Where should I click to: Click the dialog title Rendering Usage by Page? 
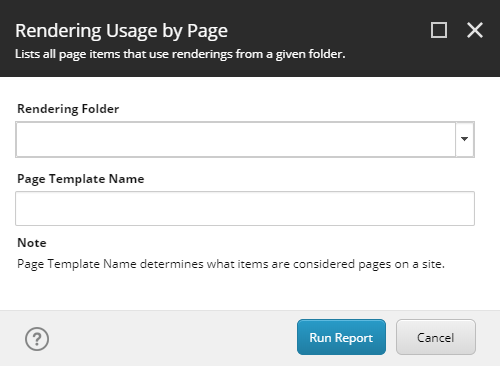point(121,31)
